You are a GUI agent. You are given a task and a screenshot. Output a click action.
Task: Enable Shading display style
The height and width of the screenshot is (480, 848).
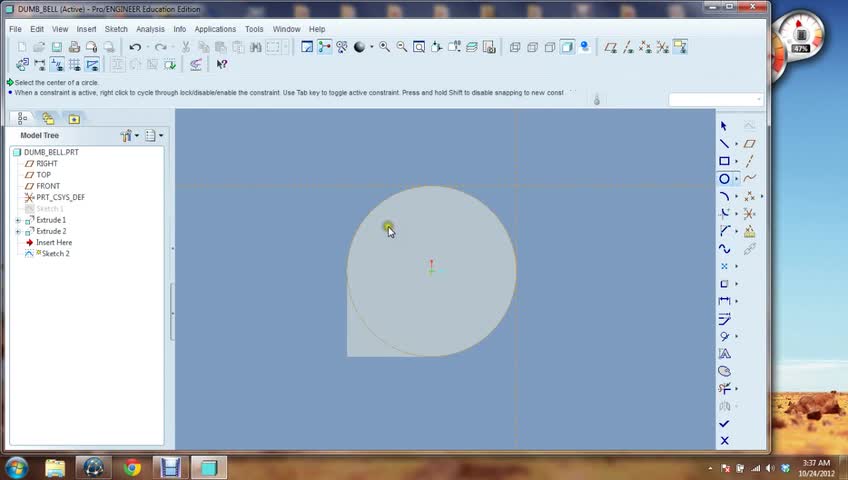click(567, 48)
